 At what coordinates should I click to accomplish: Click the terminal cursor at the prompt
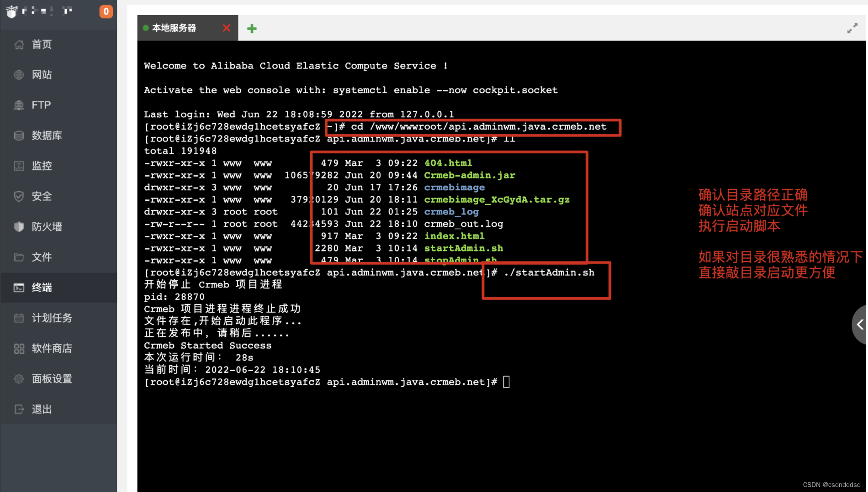pos(506,382)
